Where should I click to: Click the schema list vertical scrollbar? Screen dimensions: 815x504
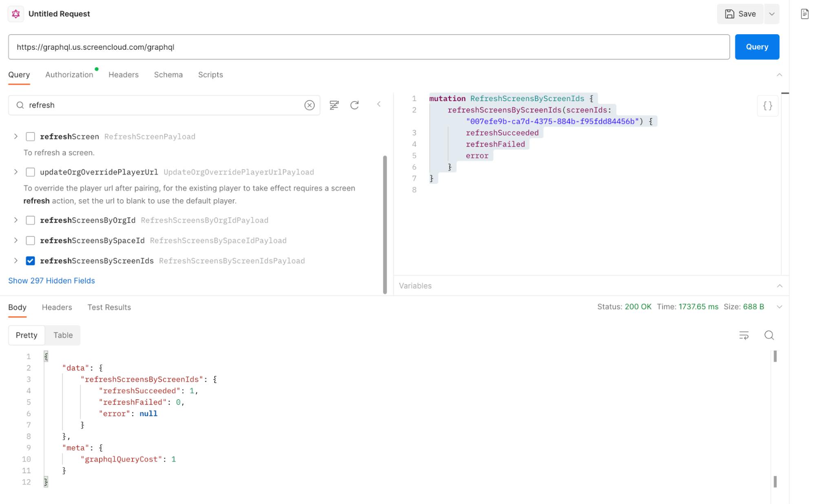coord(384,224)
